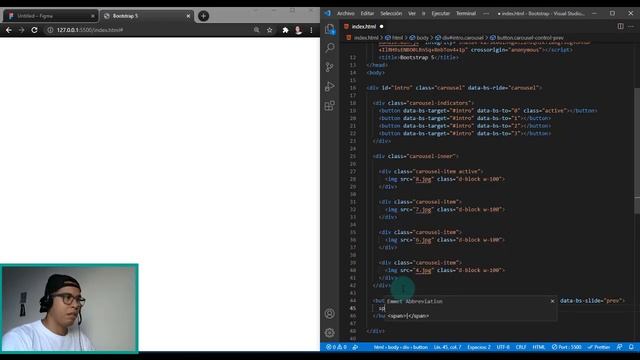Image resolution: width=640 pixels, height=360 pixels.
Task: Place cursor on line 16 div id intro
Action: click(454, 88)
